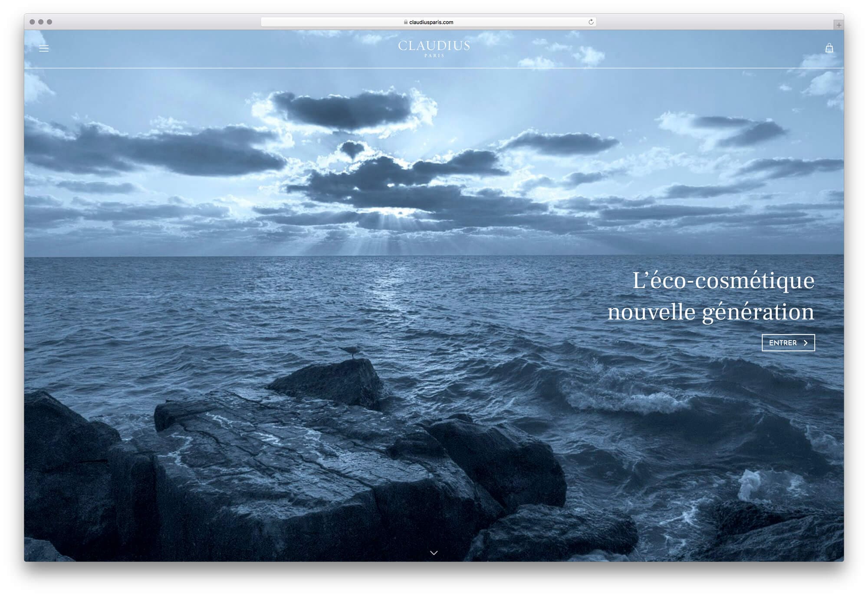Click the padlock icon in address bar
Image resolution: width=868 pixels, height=596 pixels.
(x=406, y=22)
